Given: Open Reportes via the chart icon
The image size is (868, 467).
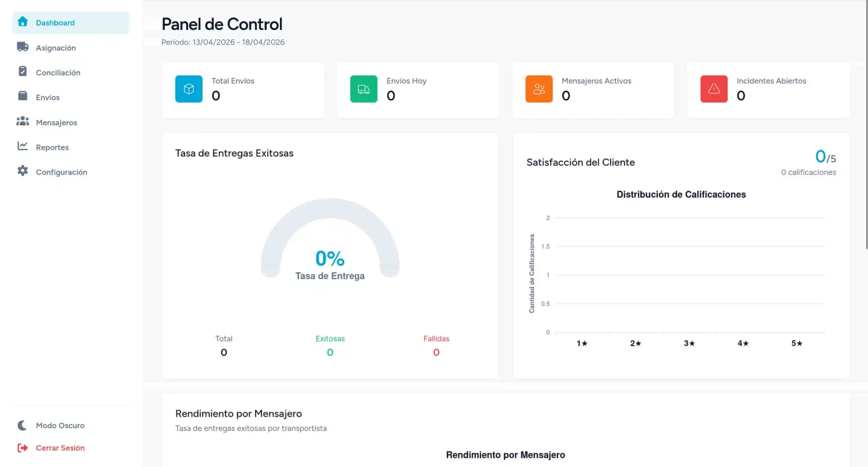Looking at the screenshot, I should [22, 147].
